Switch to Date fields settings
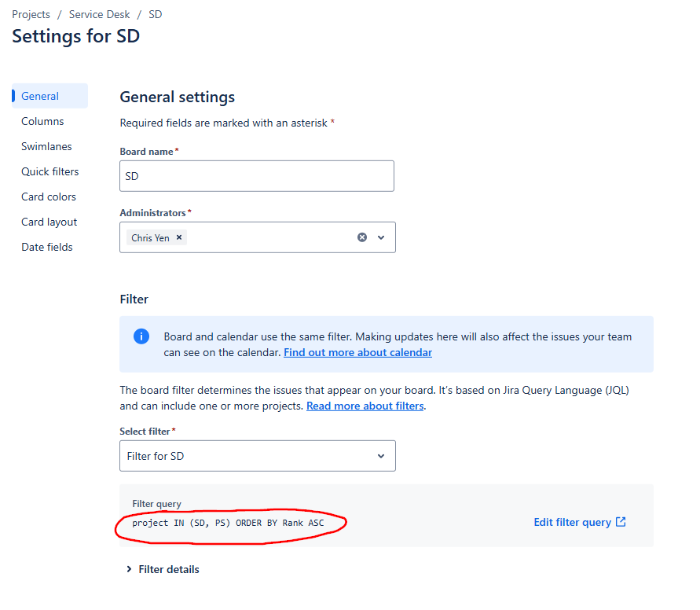The width and height of the screenshot is (700, 610). pos(46,246)
